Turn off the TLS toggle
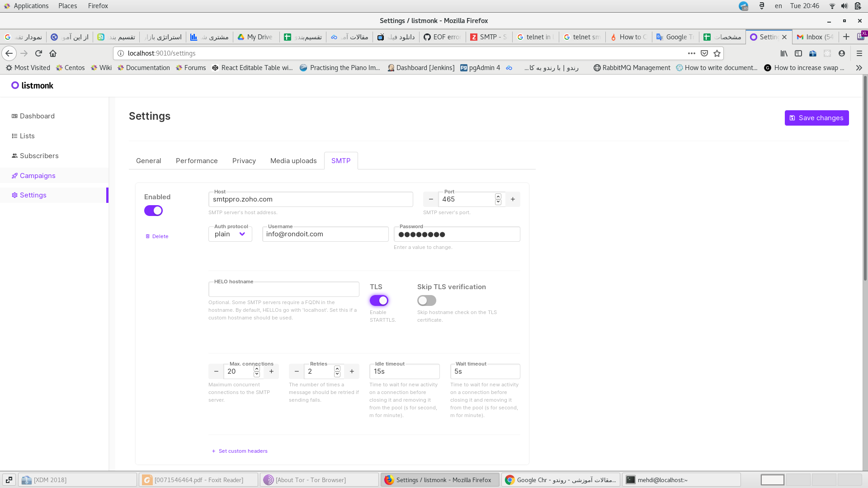 379,300
